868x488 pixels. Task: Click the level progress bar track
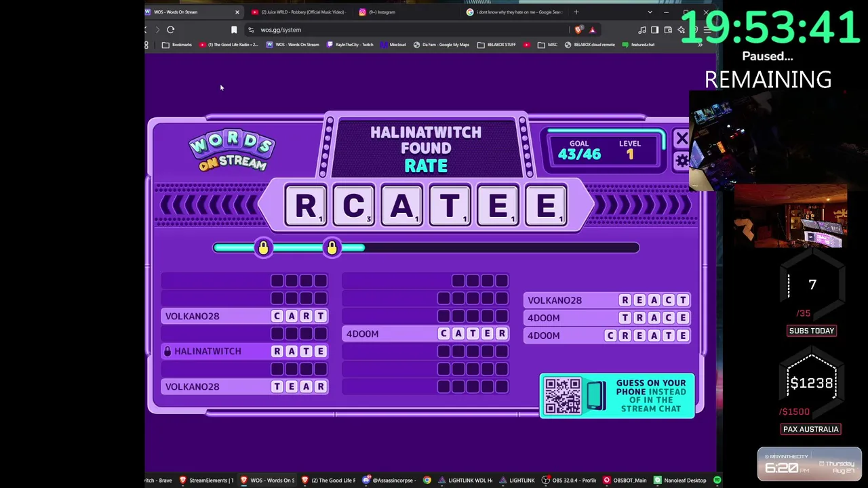(426, 248)
